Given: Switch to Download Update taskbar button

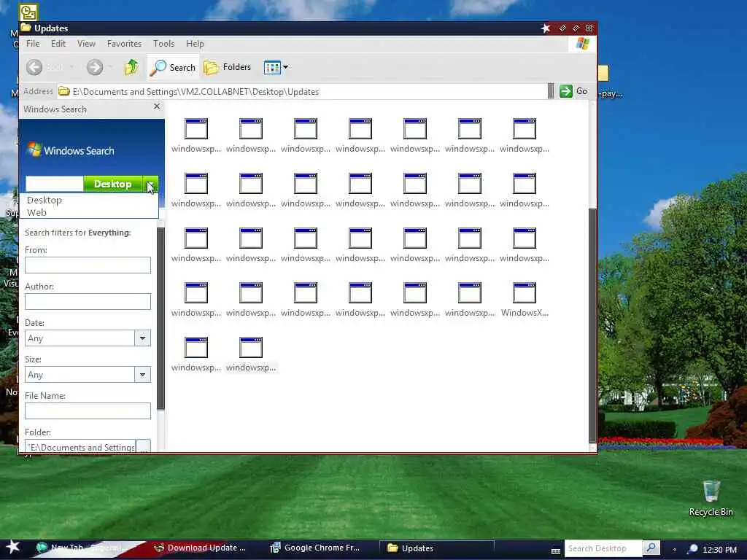Looking at the screenshot, I should [200, 548].
